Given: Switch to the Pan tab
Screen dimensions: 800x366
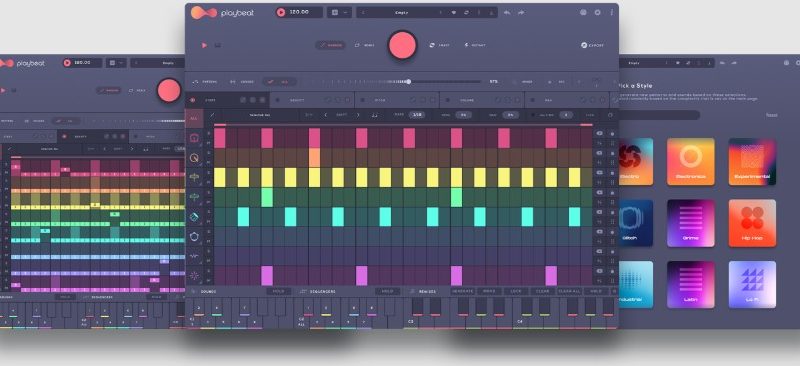Looking at the screenshot, I should [x=566, y=100].
